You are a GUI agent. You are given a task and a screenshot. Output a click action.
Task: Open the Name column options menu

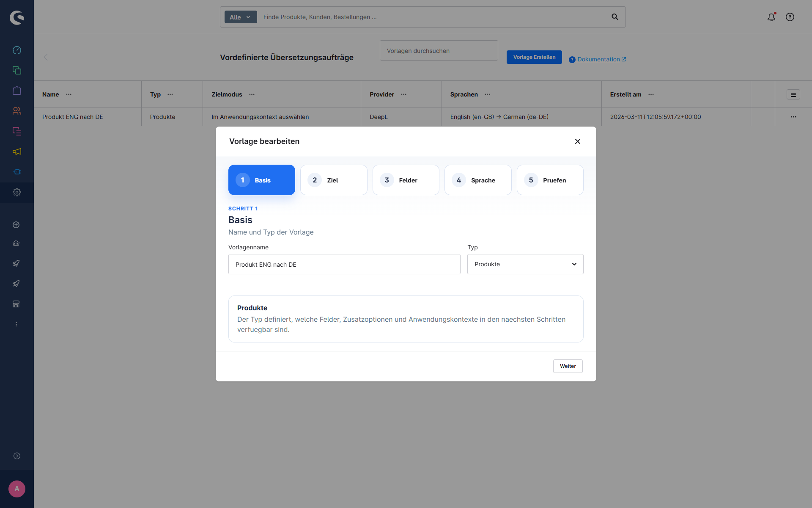69,94
